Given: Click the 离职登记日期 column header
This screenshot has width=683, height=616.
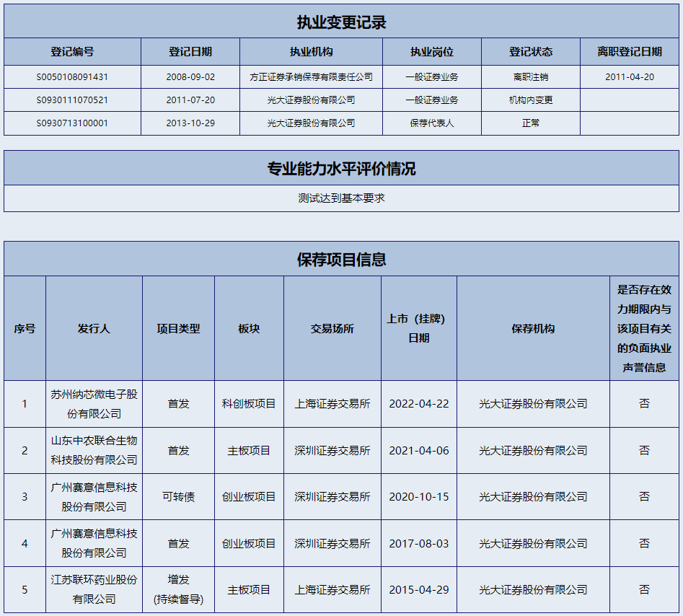Looking at the screenshot, I should click(x=630, y=52).
